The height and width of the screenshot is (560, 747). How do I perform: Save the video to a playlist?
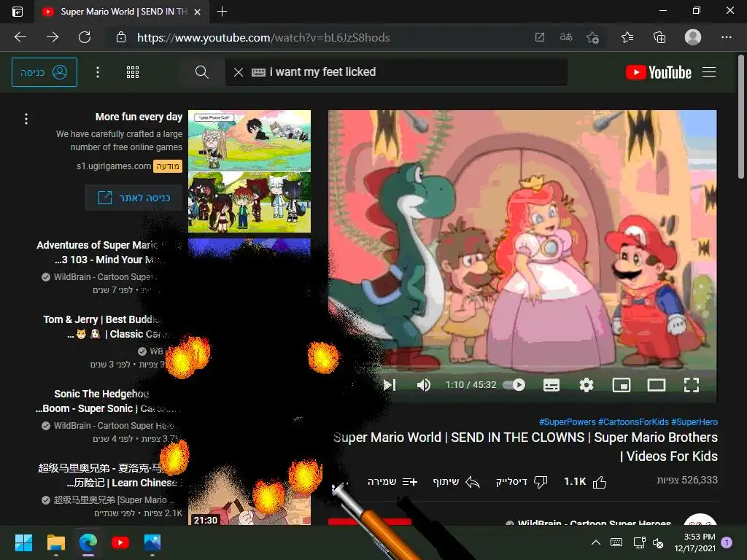392,482
